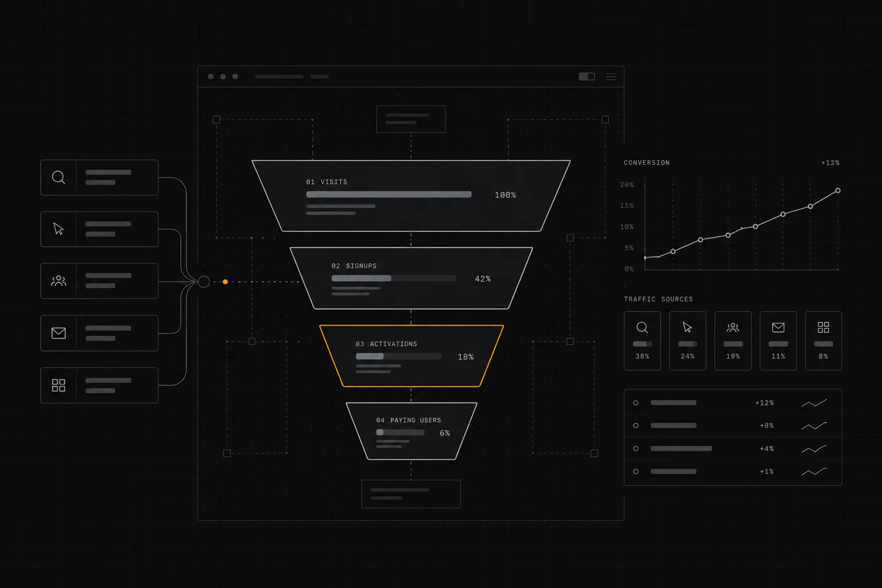Click the "38%" value in Traffic Sources
882x588 pixels.
point(642,357)
